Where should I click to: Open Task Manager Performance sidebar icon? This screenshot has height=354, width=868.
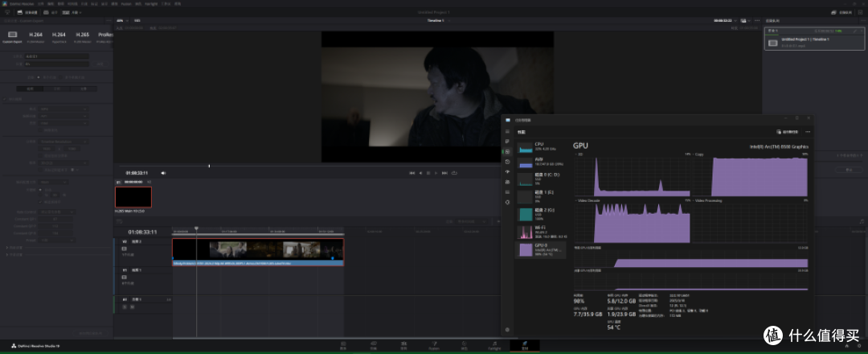pos(507,151)
